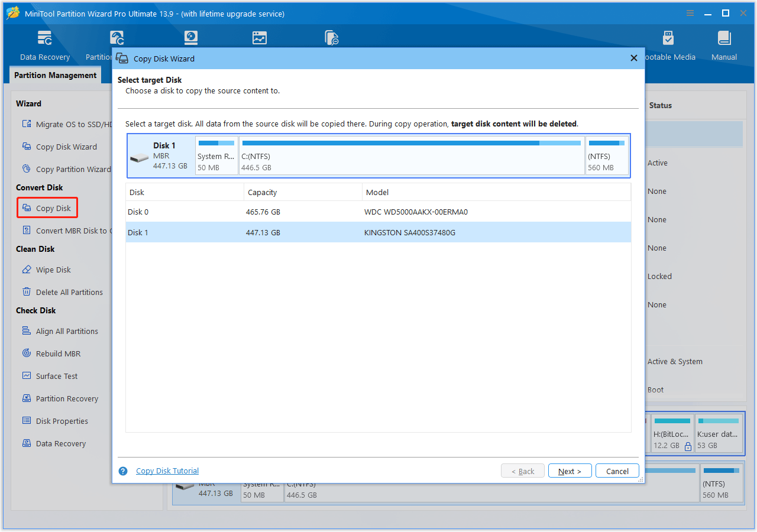The width and height of the screenshot is (757, 532).
Task: Sort the list by the Capacity column header
Action: click(x=303, y=192)
